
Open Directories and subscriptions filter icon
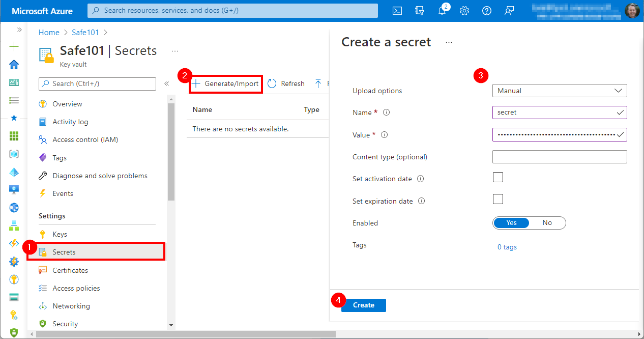420,11
